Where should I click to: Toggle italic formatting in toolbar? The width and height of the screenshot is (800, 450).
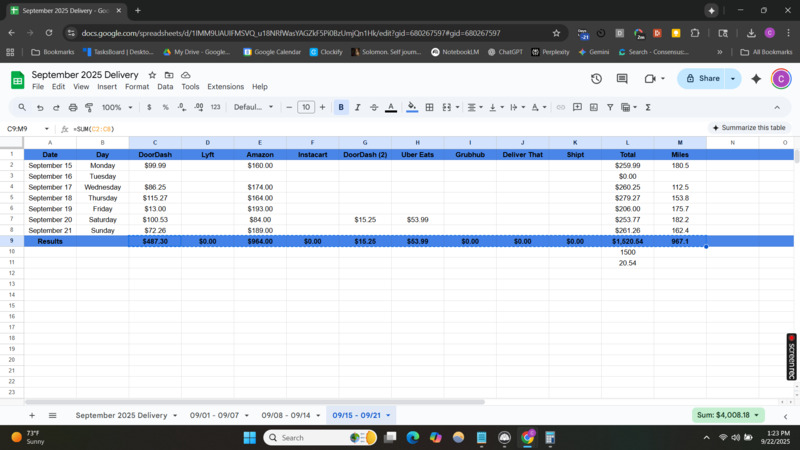tap(357, 107)
